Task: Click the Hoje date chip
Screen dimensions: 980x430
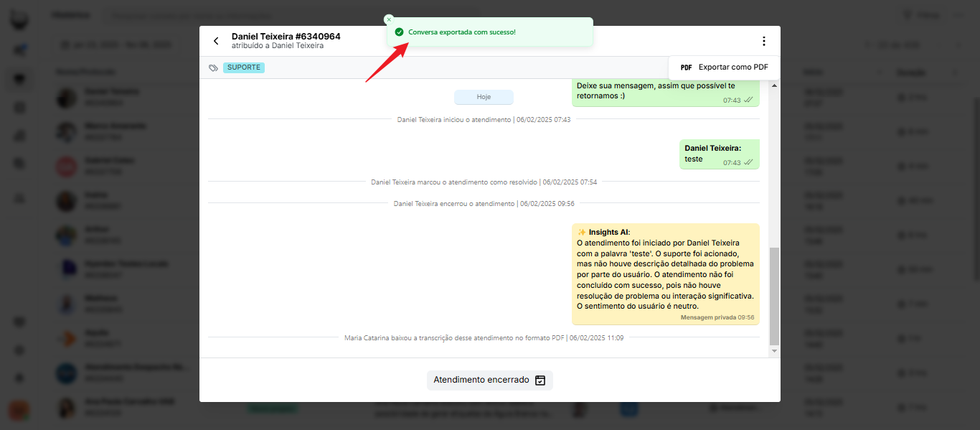Action: point(484,97)
